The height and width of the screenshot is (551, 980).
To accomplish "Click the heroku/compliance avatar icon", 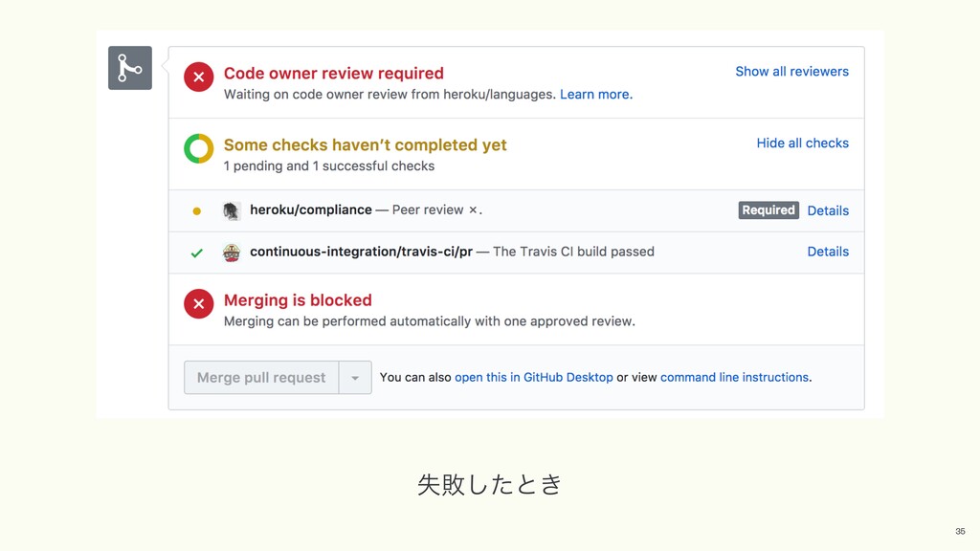I will (232, 210).
